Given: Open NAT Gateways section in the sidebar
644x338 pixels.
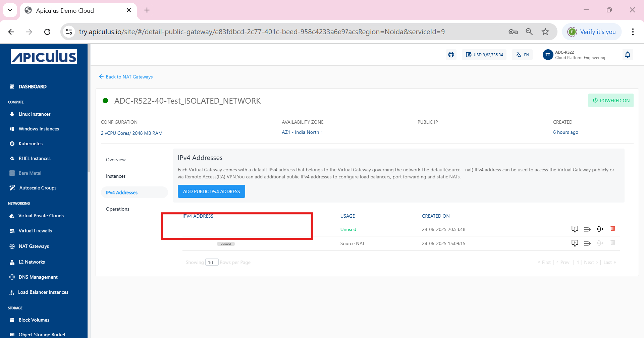Looking at the screenshot, I should click(34, 246).
